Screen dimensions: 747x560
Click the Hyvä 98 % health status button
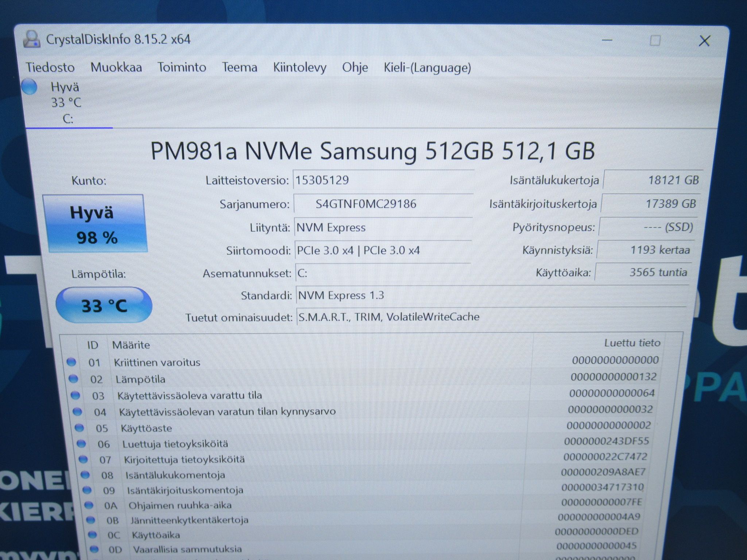(x=96, y=224)
